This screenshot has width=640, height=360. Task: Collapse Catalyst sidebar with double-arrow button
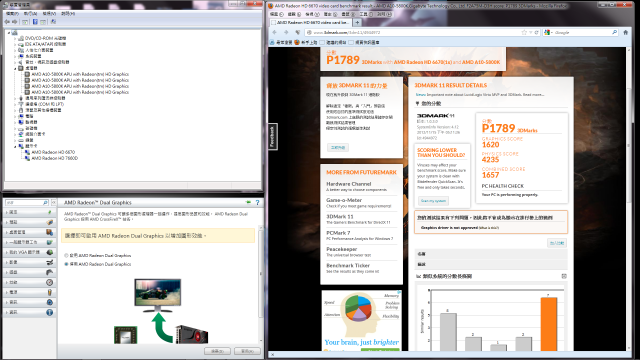[x=53, y=202]
